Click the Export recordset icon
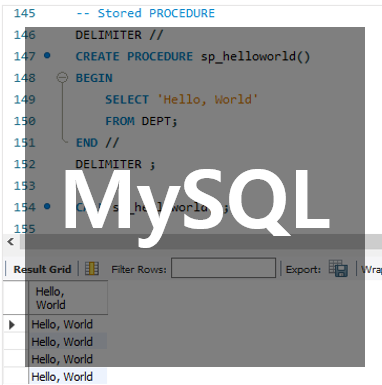Screen dimensions: 382x385 (x=338, y=268)
